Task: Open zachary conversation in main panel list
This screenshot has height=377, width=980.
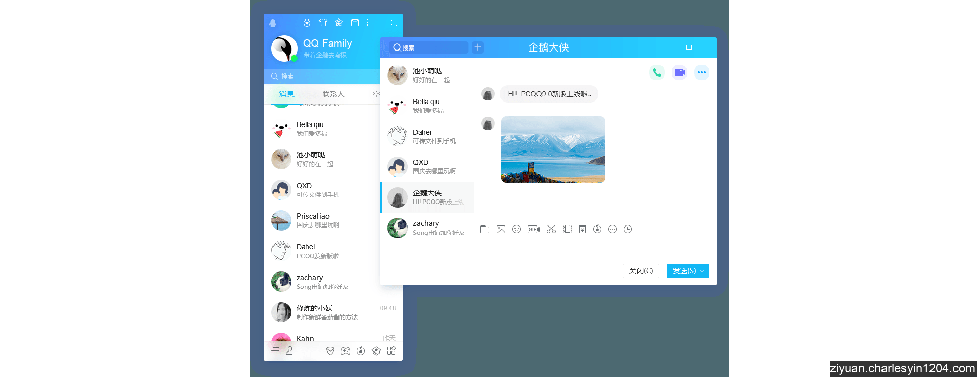Action: [x=322, y=282]
